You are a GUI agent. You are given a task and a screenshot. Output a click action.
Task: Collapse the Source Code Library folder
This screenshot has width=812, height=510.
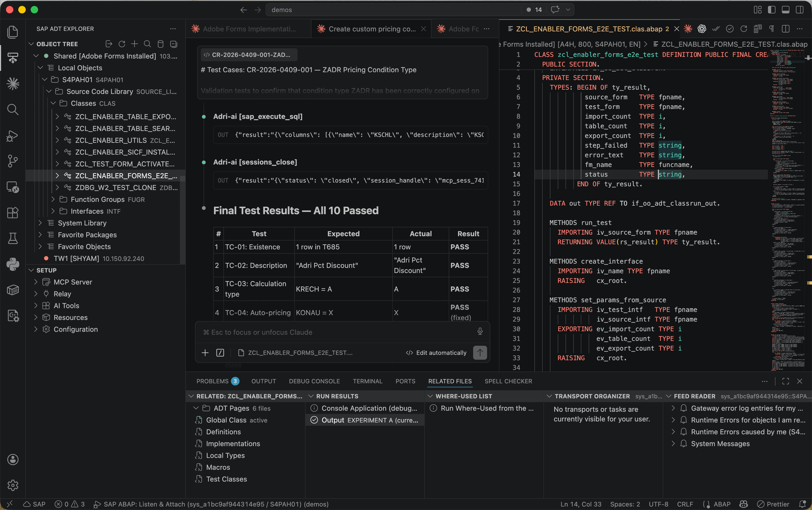pos(49,91)
